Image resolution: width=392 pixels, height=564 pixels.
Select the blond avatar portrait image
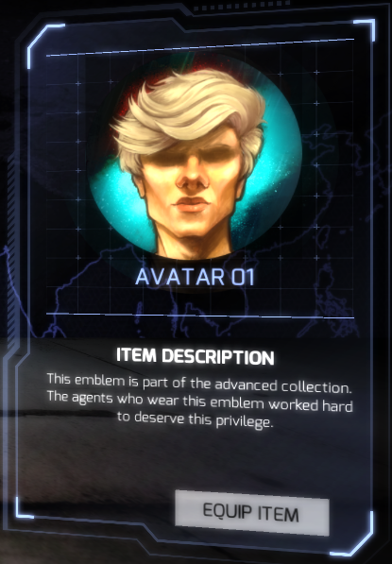tap(195, 159)
